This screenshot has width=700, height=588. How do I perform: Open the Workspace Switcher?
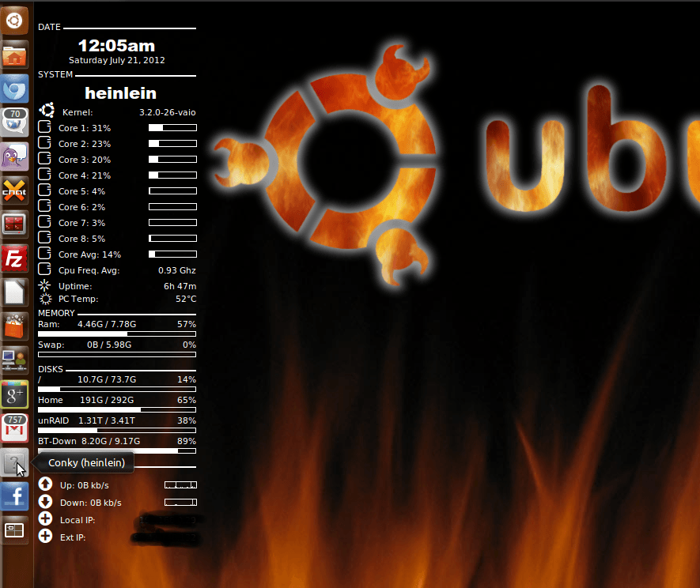click(x=14, y=530)
